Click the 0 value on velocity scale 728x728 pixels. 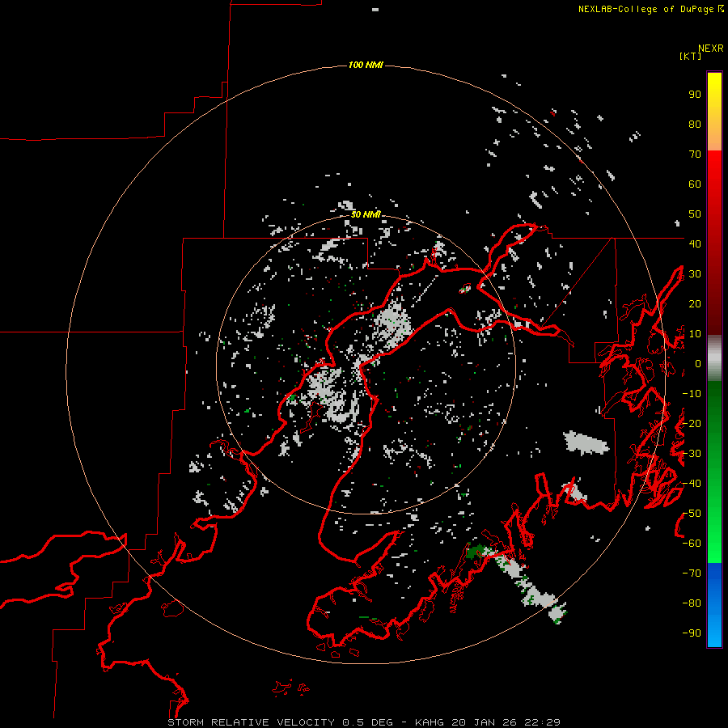698,364
